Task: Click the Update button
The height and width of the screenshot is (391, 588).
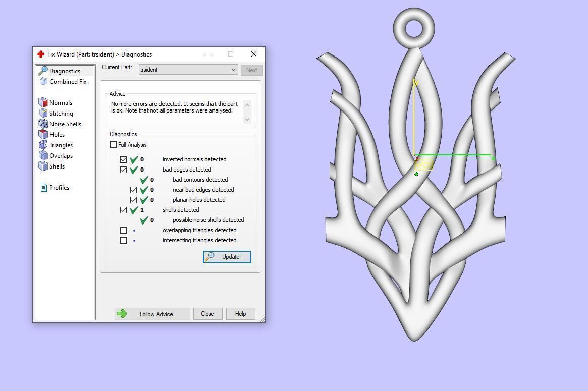Action: 227,257
